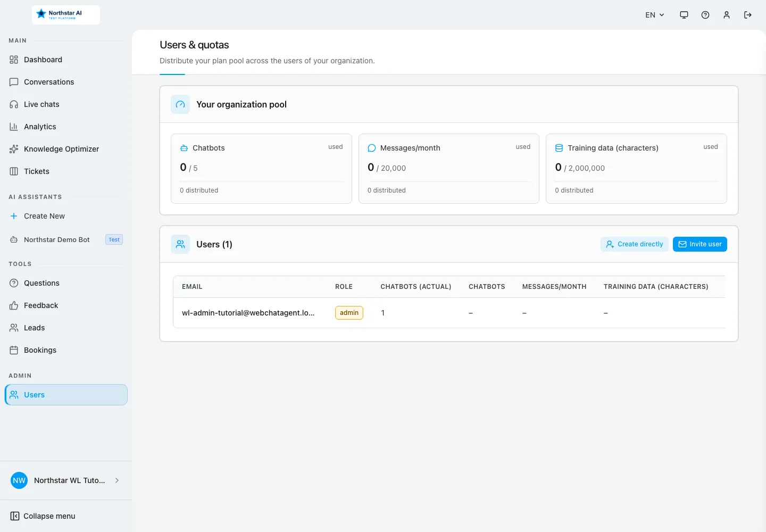Image resolution: width=766 pixels, height=532 pixels.
Task: Click the Create directly button
Action: point(635,244)
